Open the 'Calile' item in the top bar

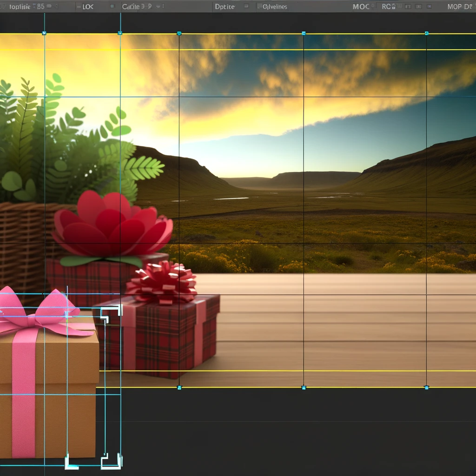coord(131,7)
